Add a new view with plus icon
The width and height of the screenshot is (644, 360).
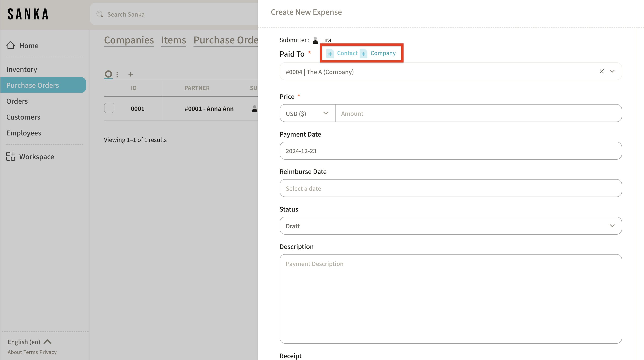click(130, 74)
